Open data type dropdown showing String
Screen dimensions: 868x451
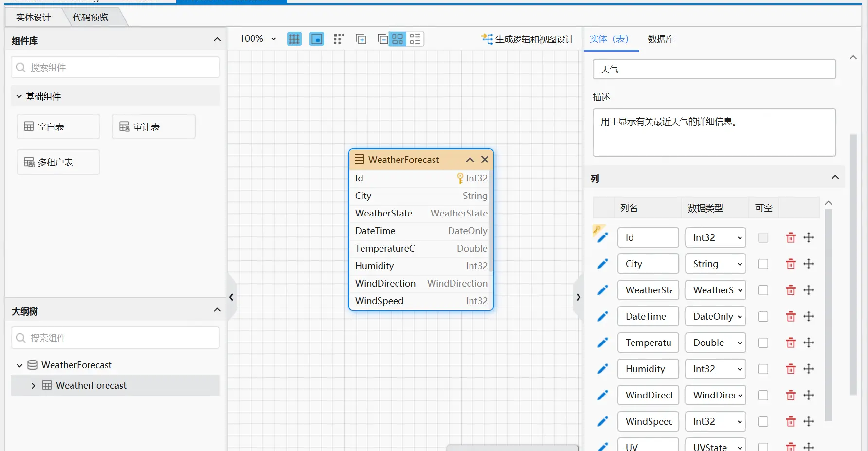coord(715,264)
